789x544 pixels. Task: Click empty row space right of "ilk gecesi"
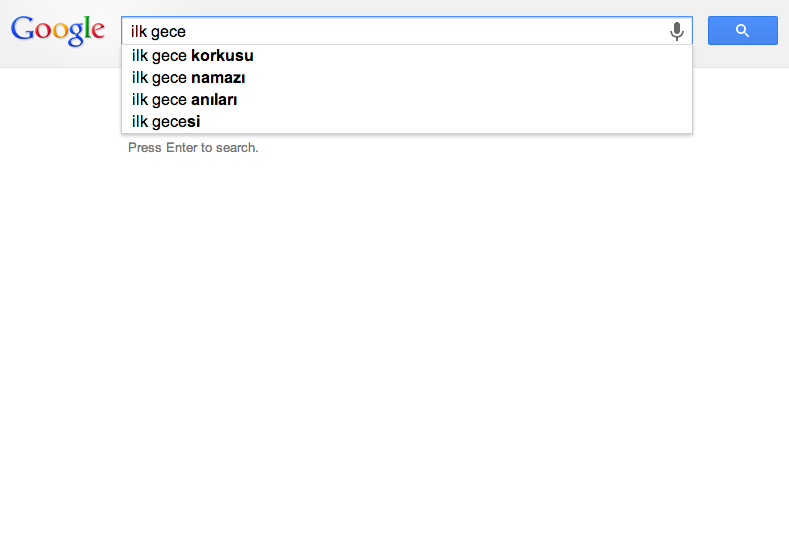443,122
